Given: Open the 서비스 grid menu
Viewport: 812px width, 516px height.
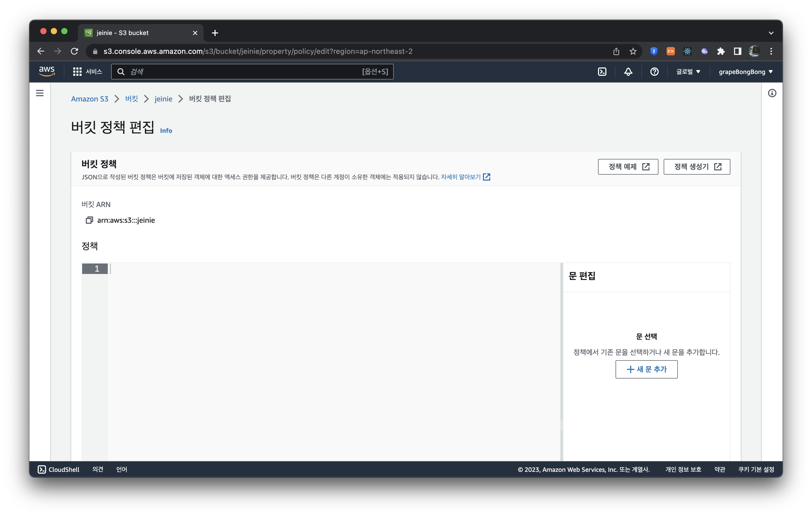Looking at the screenshot, I should coord(87,72).
